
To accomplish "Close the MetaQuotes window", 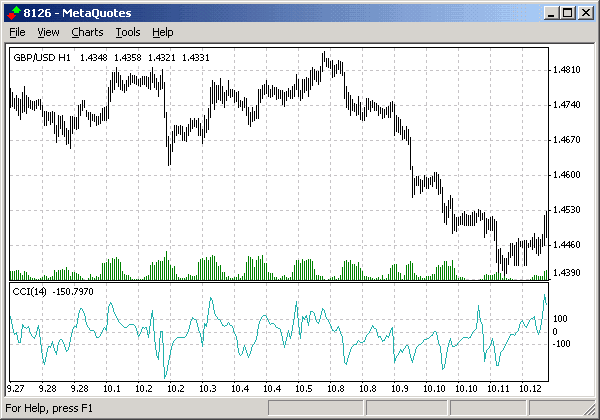I will (x=585, y=13).
